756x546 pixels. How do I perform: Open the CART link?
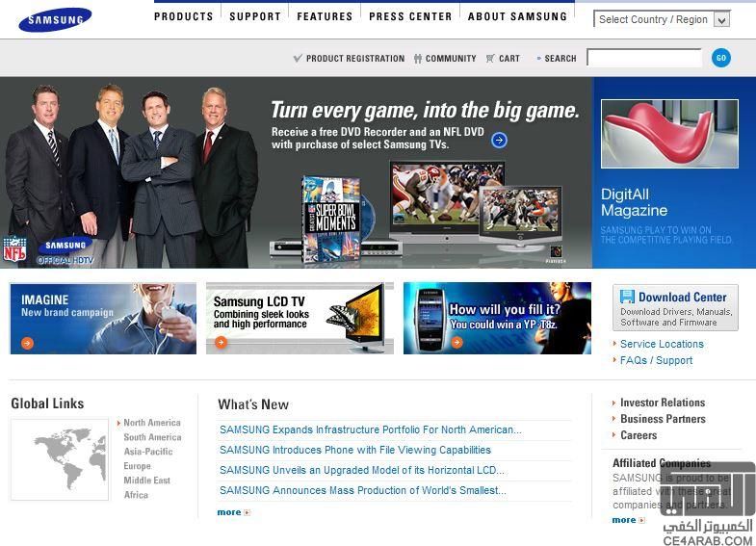(509, 59)
